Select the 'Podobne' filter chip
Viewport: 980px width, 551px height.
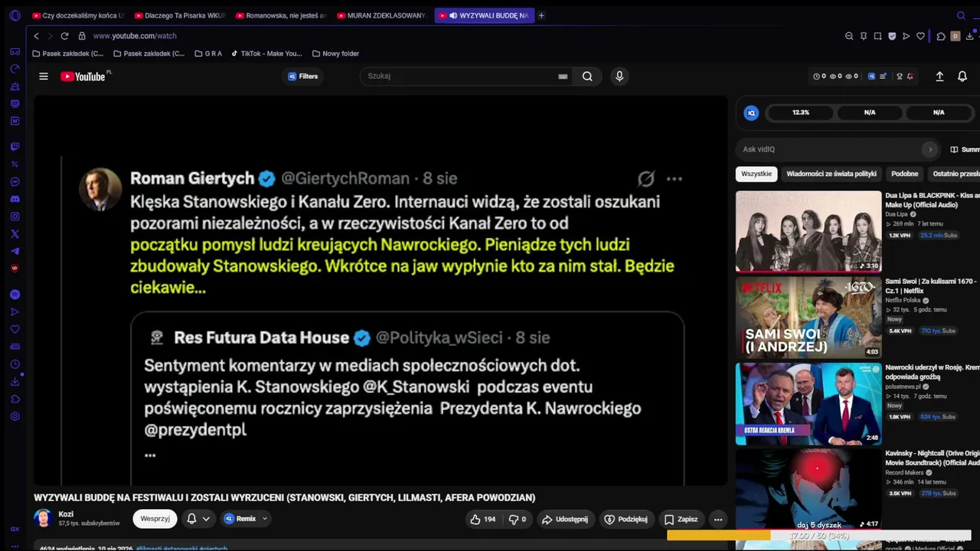pos(905,174)
